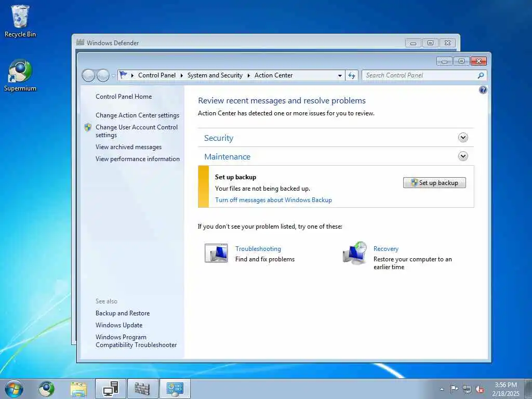This screenshot has height=399, width=532.
Task: Turn off messages about Windows Backup
Action: click(273, 200)
